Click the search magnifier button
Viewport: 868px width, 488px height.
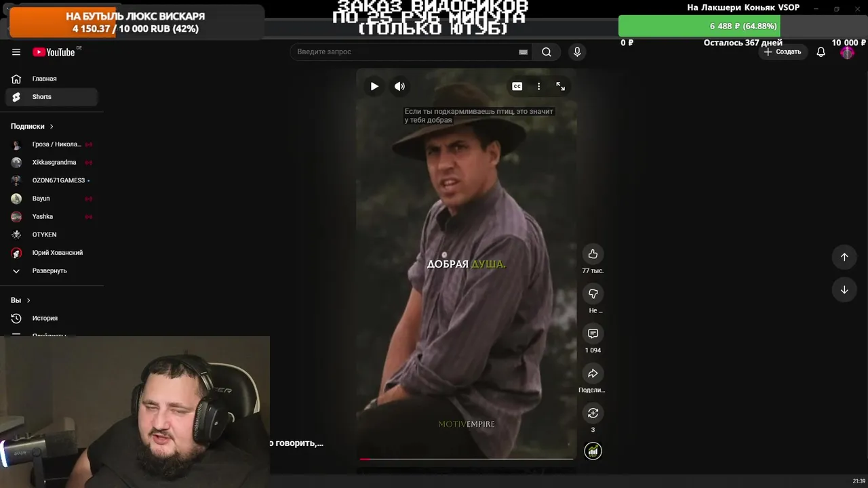pos(547,52)
